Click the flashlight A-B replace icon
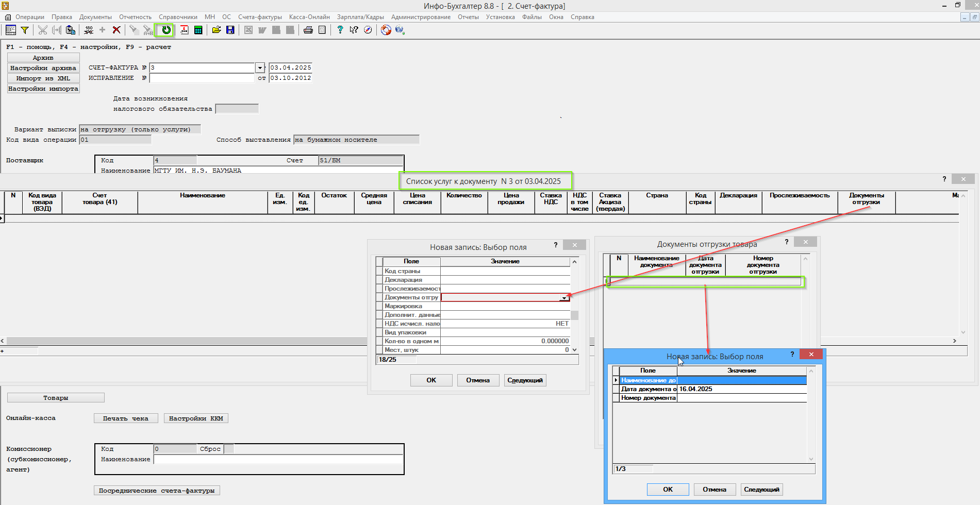980x505 pixels. click(x=148, y=30)
